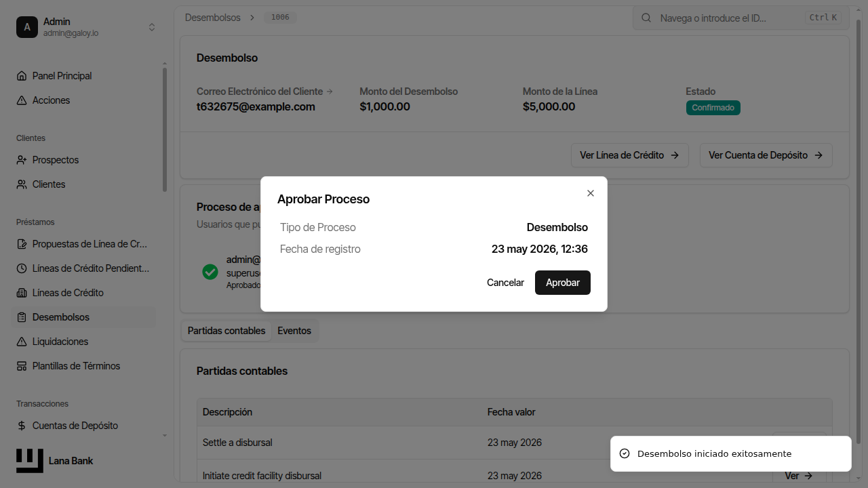Click the Clientes people icon

(x=22, y=184)
